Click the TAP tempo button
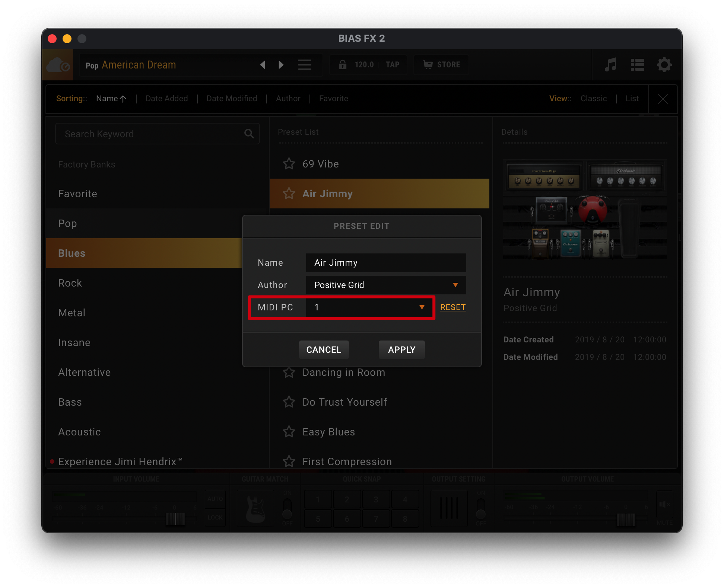Image resolution: width=724 pixels, height=588 pixels. click(x=393, y=65)
